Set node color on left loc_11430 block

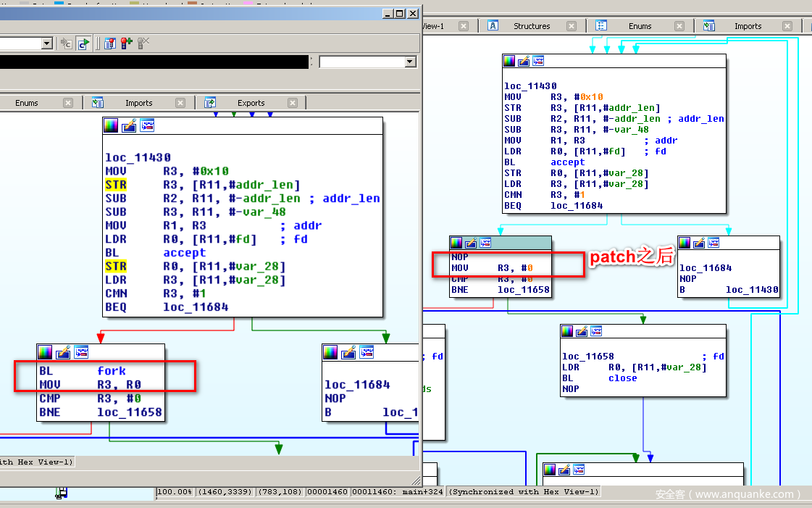point(111,125)
